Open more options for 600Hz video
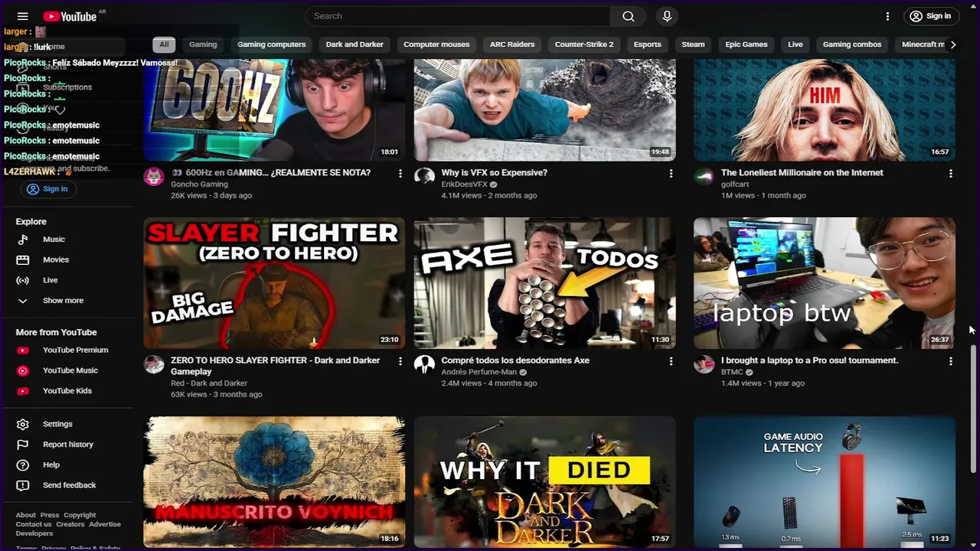Screen dimensions: 980x551 point(400,174)
